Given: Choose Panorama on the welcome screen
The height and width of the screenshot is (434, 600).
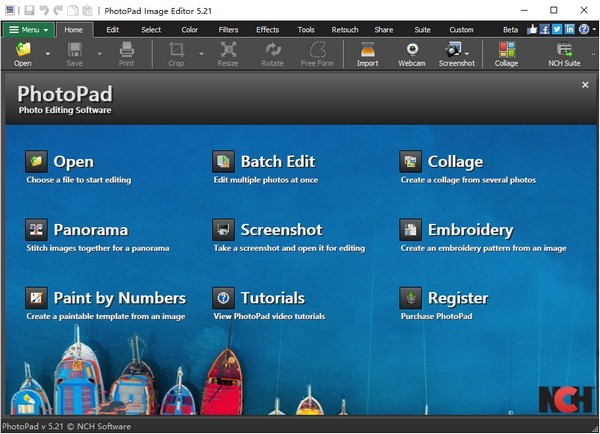Looking at the screenshot, I should tap(90, 230).
